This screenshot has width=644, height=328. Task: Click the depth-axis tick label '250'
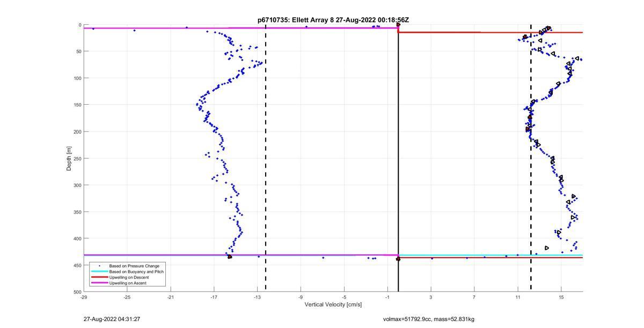(x=77, y=158)
